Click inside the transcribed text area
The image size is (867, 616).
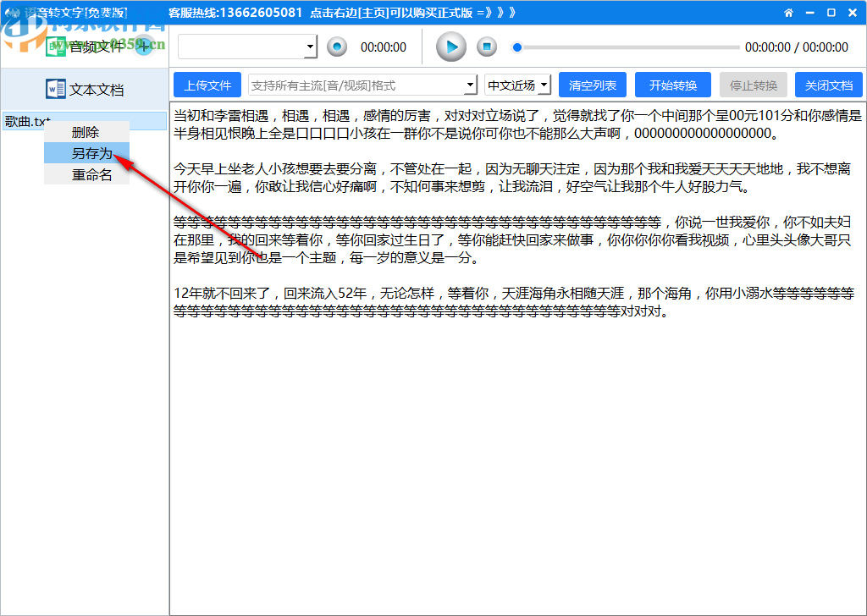point(517,358)
